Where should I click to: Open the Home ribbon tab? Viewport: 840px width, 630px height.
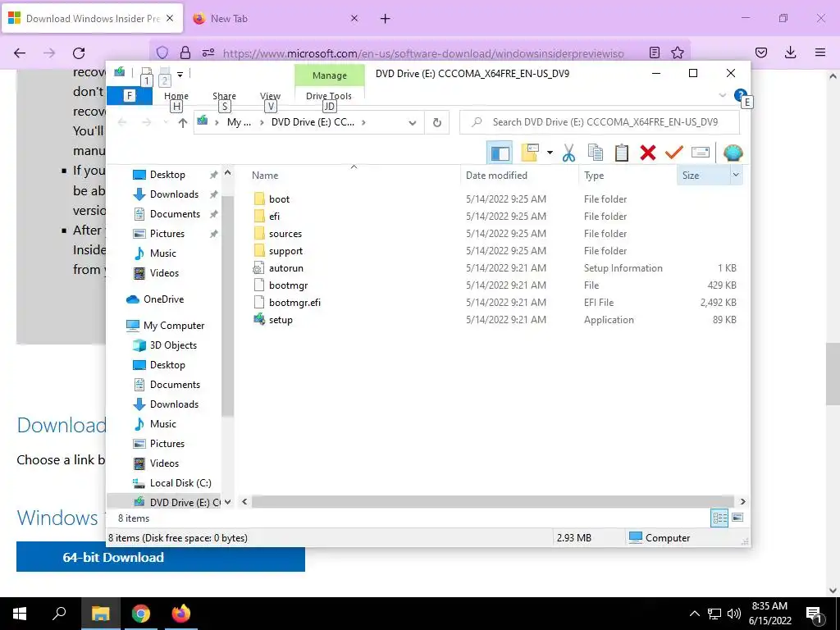coord(176,96)
